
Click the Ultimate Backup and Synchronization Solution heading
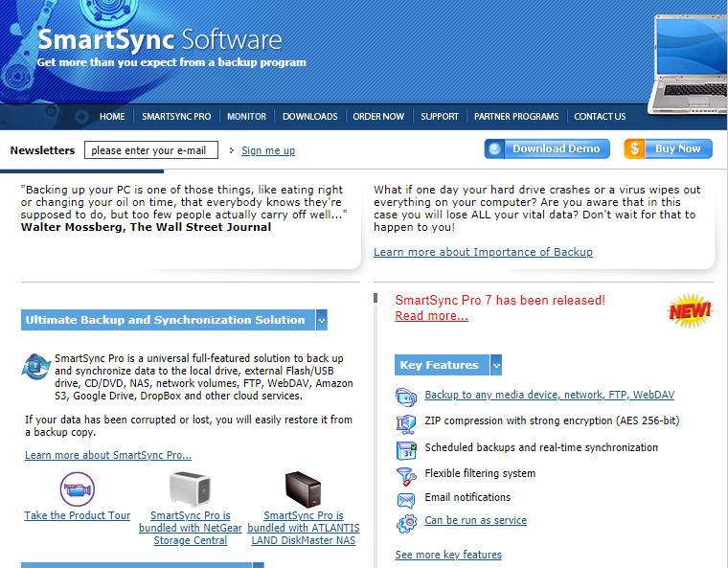(x=168, y=320)
